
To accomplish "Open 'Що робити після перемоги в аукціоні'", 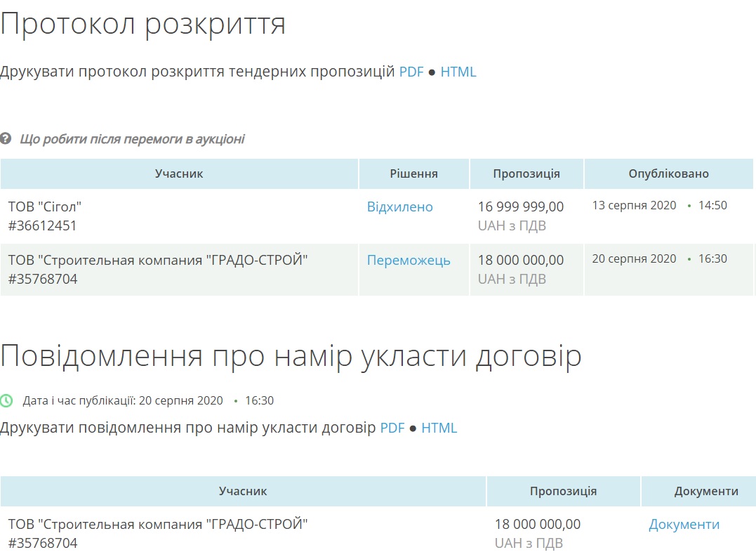I will (132, 139).
